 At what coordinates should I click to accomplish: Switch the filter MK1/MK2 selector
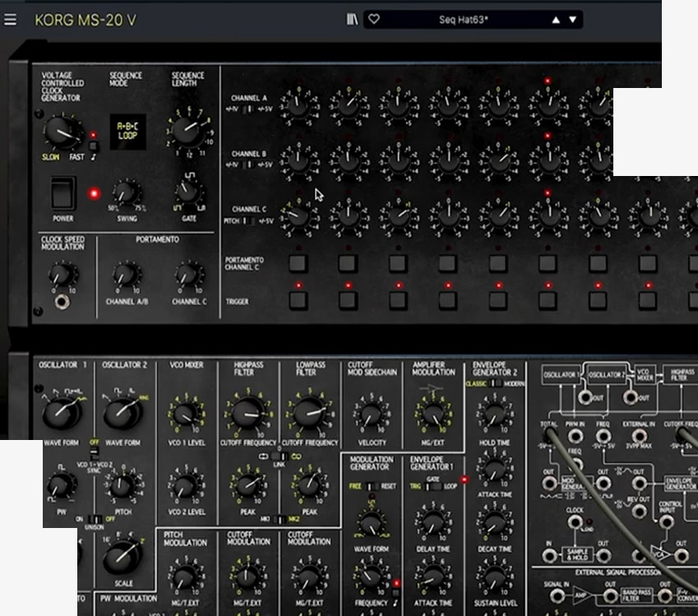pos(280,519)
